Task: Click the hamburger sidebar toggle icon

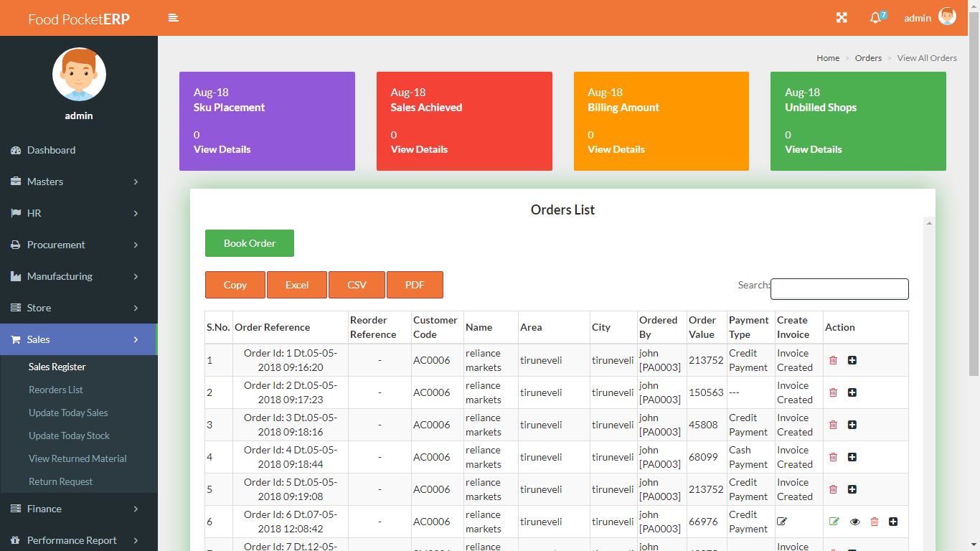Action: click(173, 18)
